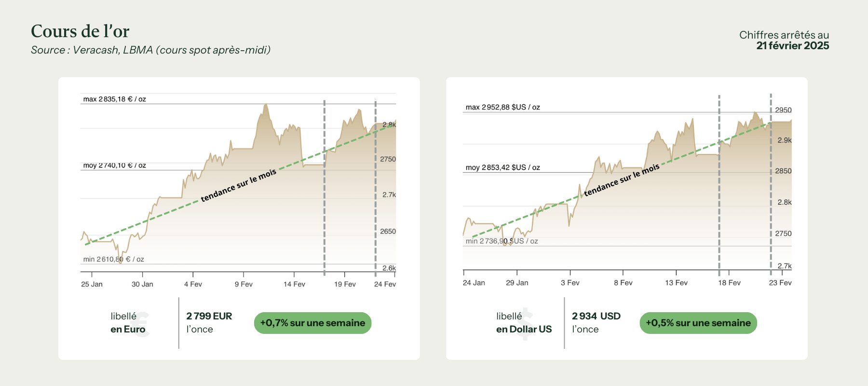868x386 pixels.
Task: Click '4 Fev' on euro chart axis
Action: tap(193, 284)
